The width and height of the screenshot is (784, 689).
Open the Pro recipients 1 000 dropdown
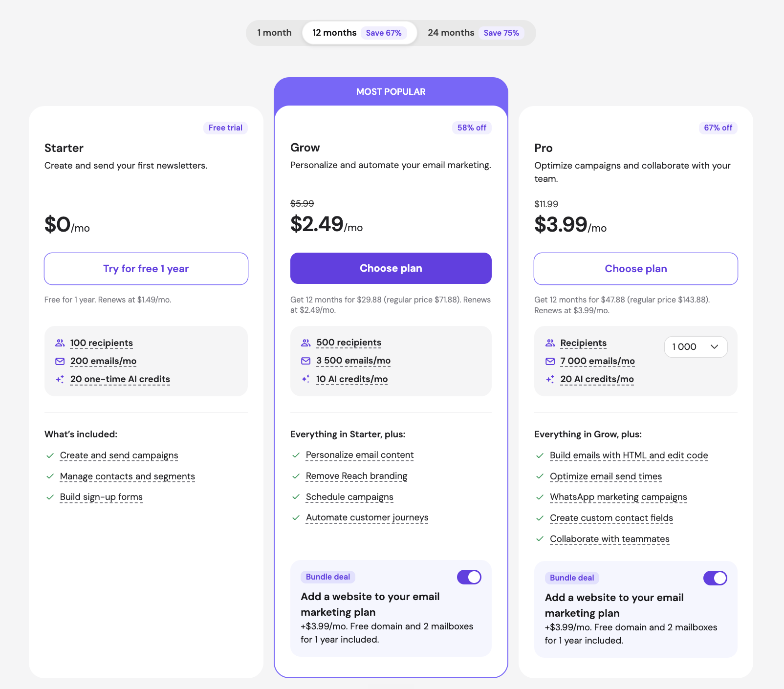coord(696,347)
